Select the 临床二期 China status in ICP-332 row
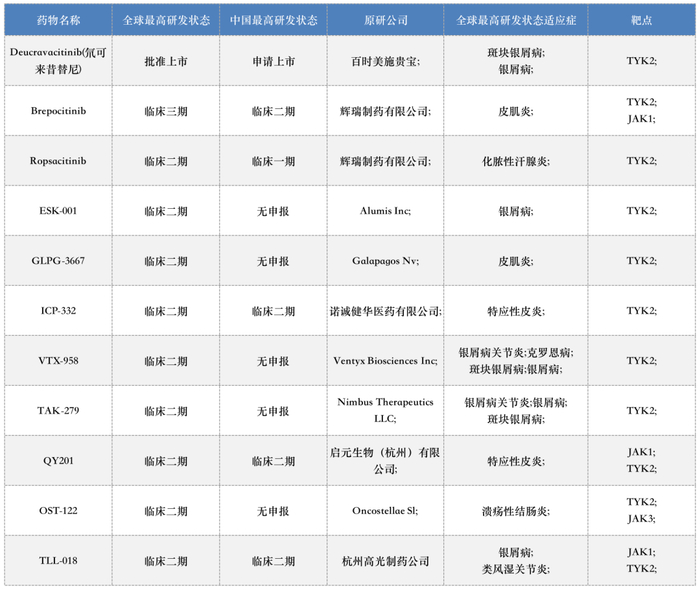The image size is (700, 590). [x=273, y=311]
